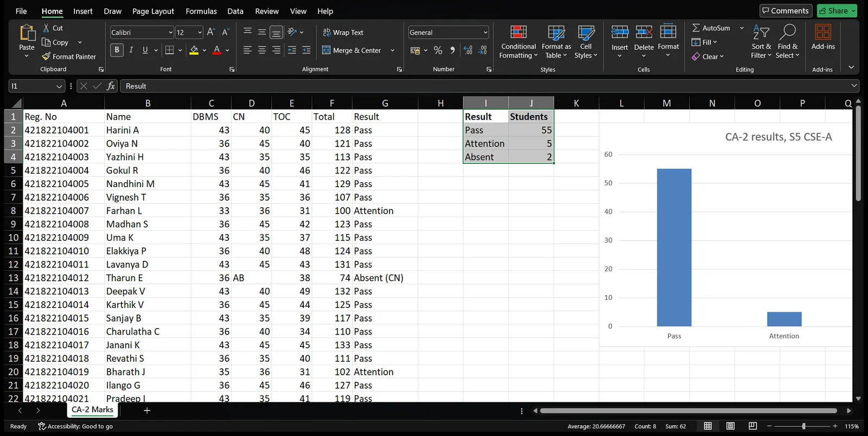Image resolution: width=868 pixels, height=436 pixels.
Task: Increase font size with the larger A icon
Action: click(211, 33)
